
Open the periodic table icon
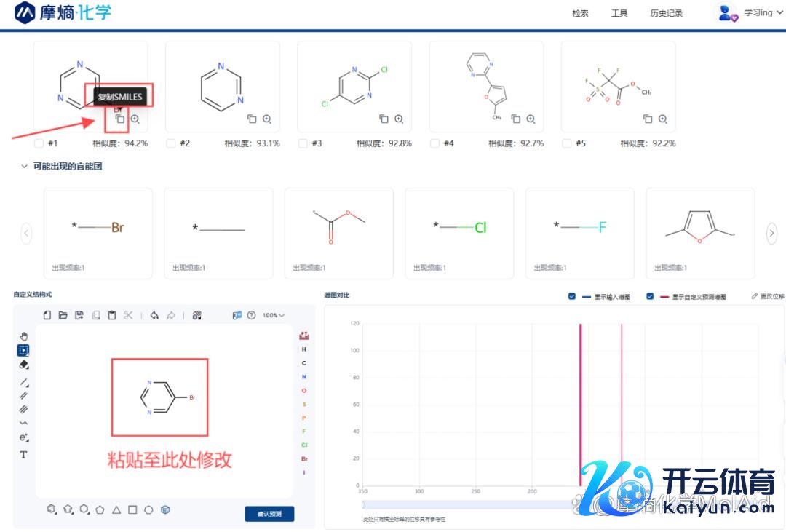click(x=303, y=336)
